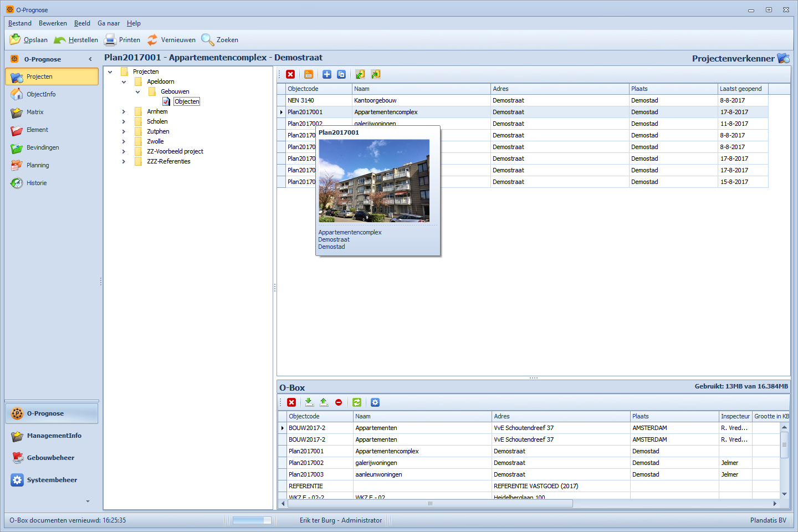Select the Plan2017001 Appartementencomplex row in the project table

point(523,112)
